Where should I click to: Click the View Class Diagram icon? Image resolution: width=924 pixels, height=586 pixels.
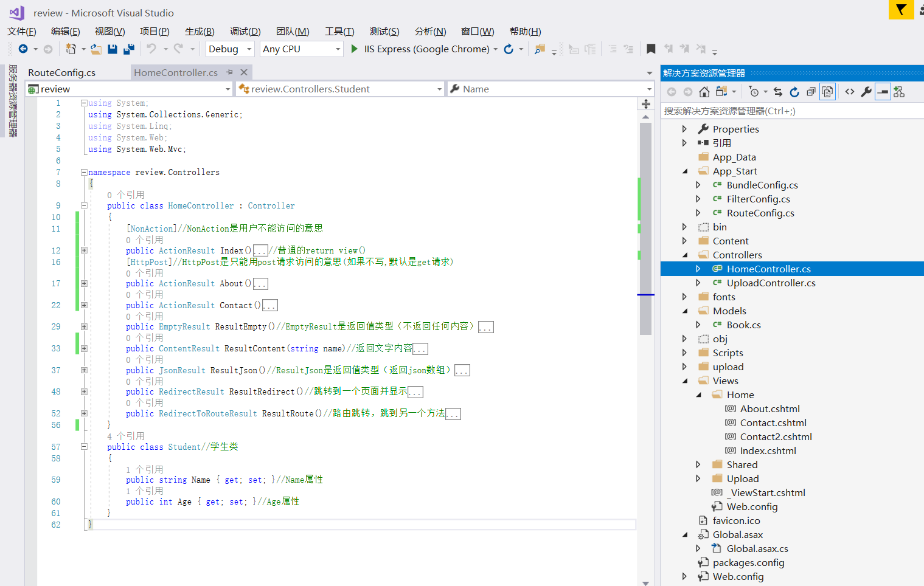click(x=899, y=92)
